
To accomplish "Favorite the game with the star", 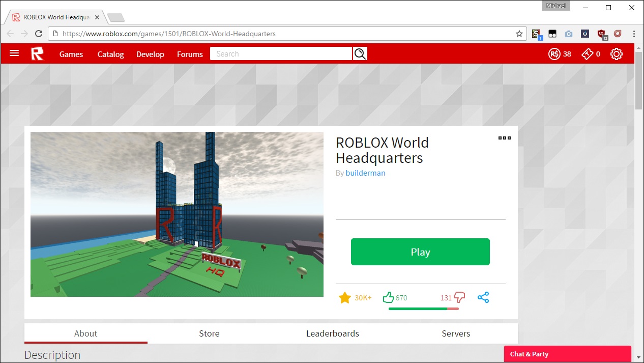I will point(345,297).
